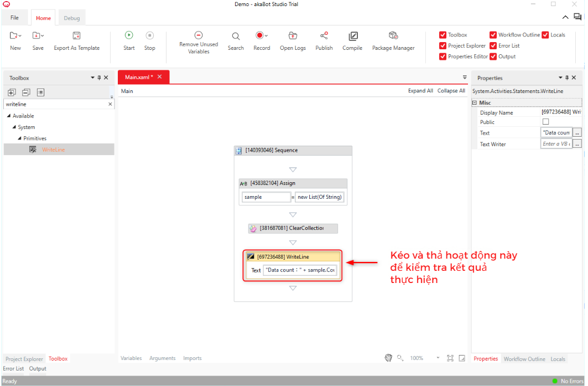This screenshot has width=588, height=386.
Task: Click Open Logs icon
Action: point(293,35)
